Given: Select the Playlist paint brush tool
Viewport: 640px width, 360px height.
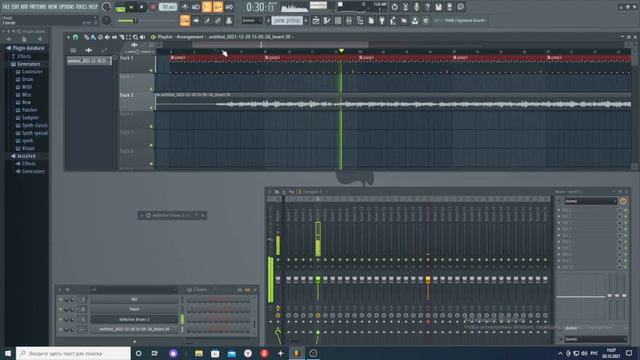Looking at the screenshot, I should [93, 37].
